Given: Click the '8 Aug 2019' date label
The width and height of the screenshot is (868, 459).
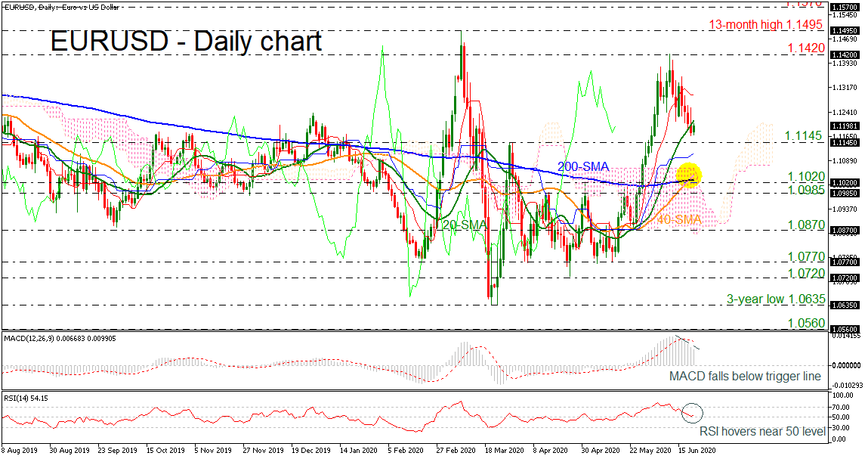Looking at the screenshot, I should (20, 451).
